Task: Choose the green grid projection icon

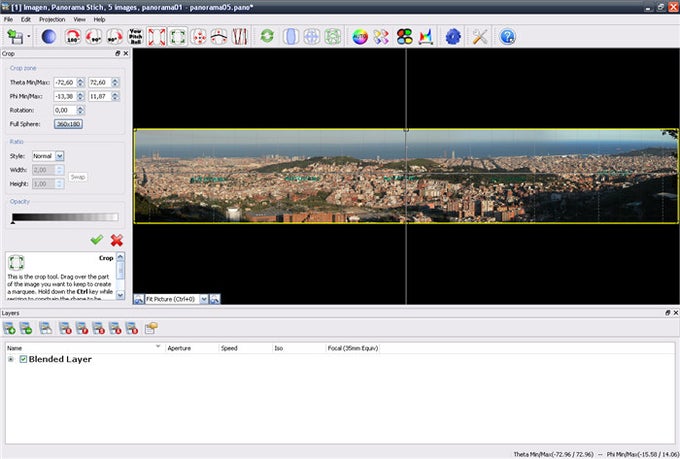Action: click(333, 36)
